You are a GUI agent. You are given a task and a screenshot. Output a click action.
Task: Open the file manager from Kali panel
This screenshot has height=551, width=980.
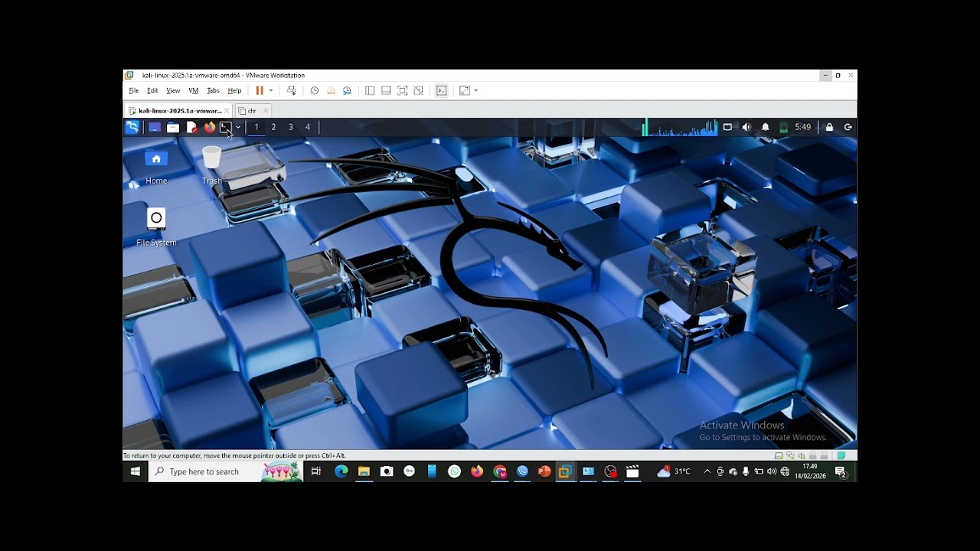(x=173, y=127)
